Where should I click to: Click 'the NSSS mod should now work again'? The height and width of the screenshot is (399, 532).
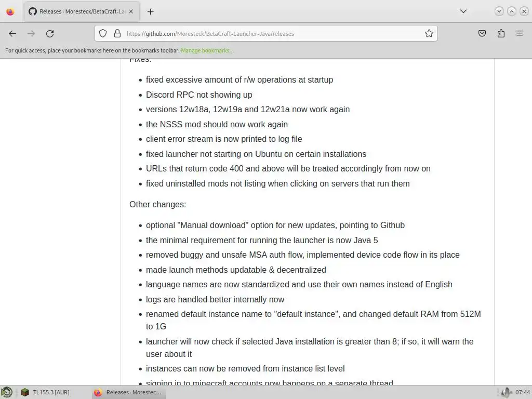(217, 124)
